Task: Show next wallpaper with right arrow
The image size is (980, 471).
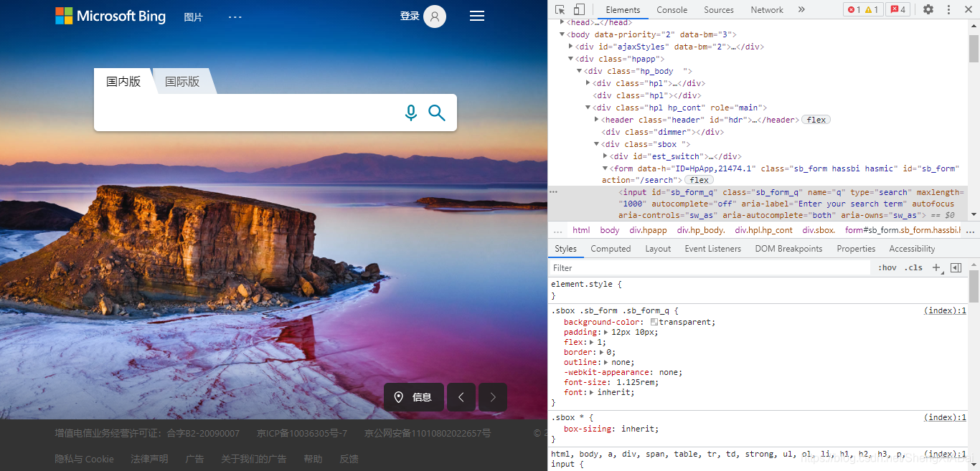Action: [x=493, y=397]
